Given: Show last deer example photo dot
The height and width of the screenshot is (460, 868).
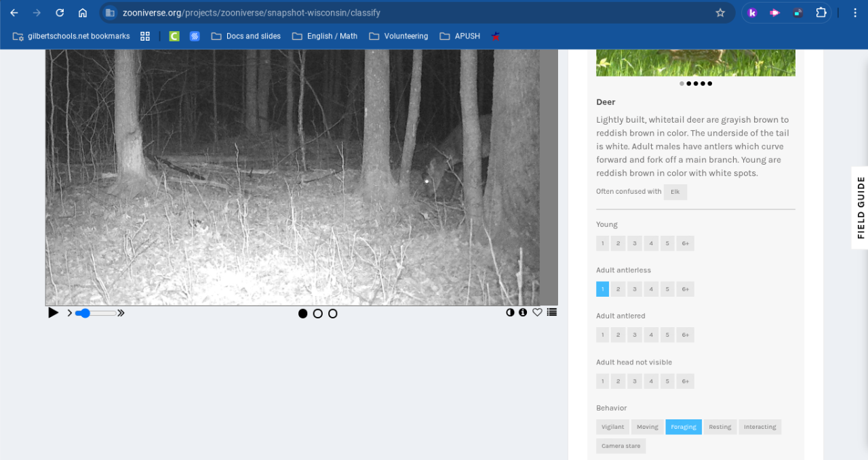Looking at the screenshot, I should click(x=710, y=84).
